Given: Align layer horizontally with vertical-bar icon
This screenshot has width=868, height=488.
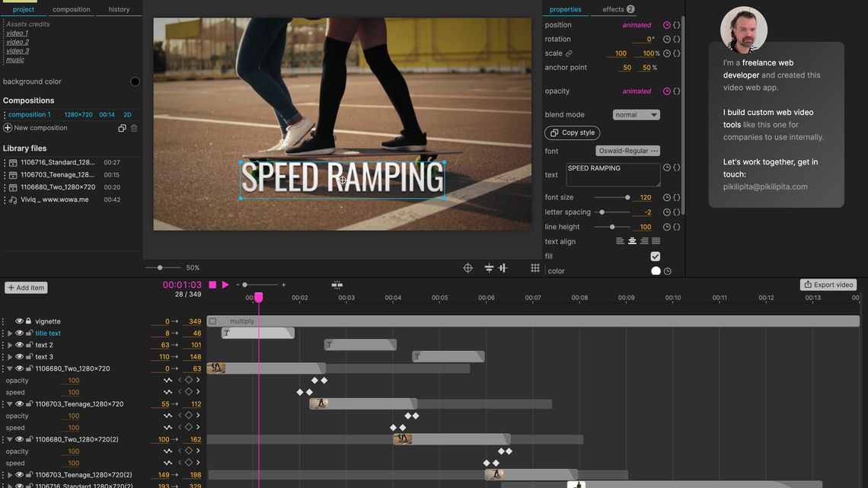Looking at the screenshot, I should [x=503, y=268].
